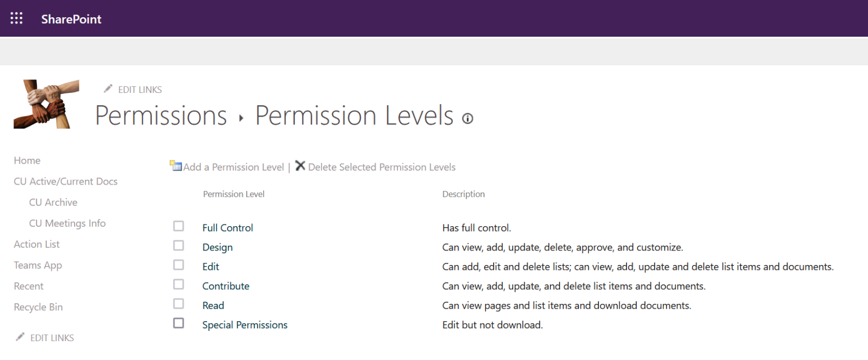Click the Add a Permission Level icon
Viewport: 868px width, 360px height.
point(176,166)
